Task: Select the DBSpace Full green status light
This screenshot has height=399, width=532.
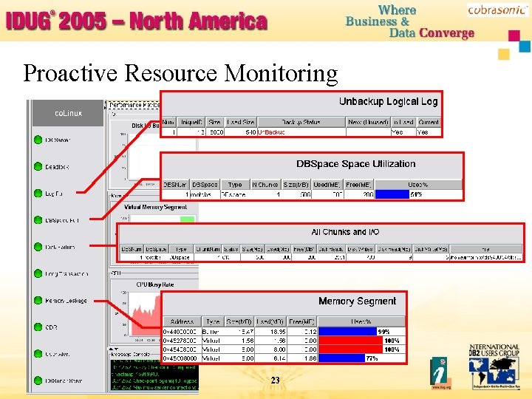Action: tap(38, 220)
